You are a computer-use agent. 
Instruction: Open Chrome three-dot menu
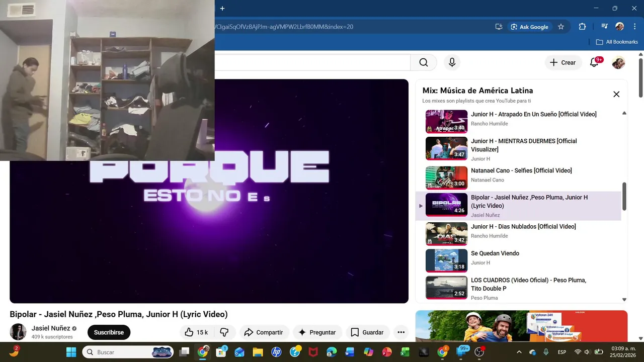coord(634,27)
